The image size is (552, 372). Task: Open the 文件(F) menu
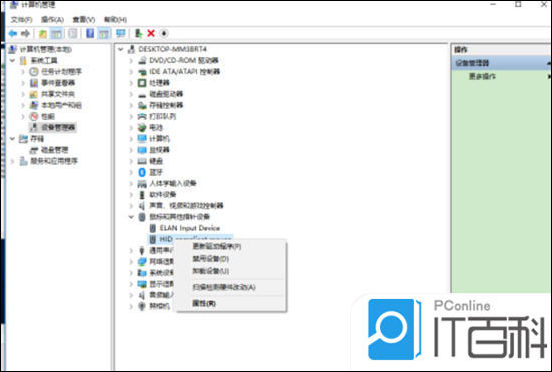point(21,20)
